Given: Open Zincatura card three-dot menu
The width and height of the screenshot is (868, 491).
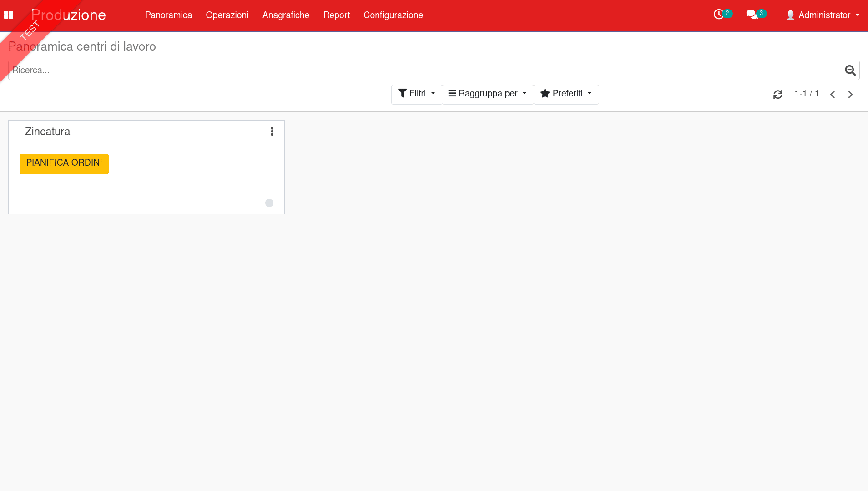Looking at the screenshot, I should click(272, 132).
